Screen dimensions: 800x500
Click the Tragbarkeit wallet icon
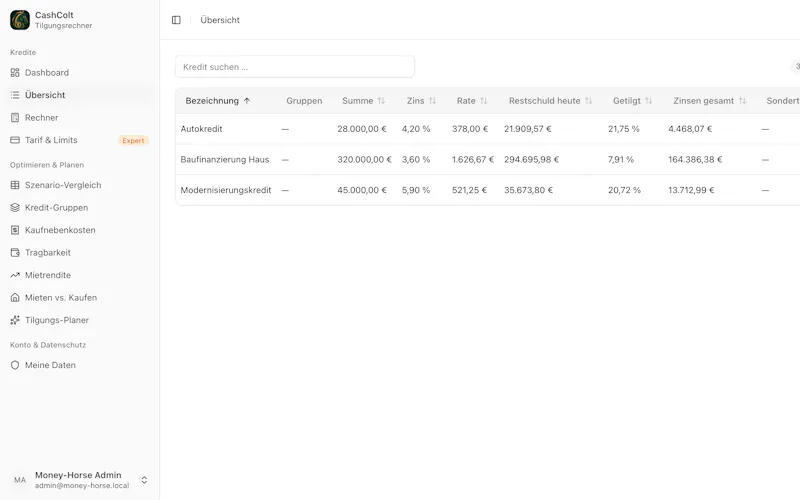click(x=15, y=253)
